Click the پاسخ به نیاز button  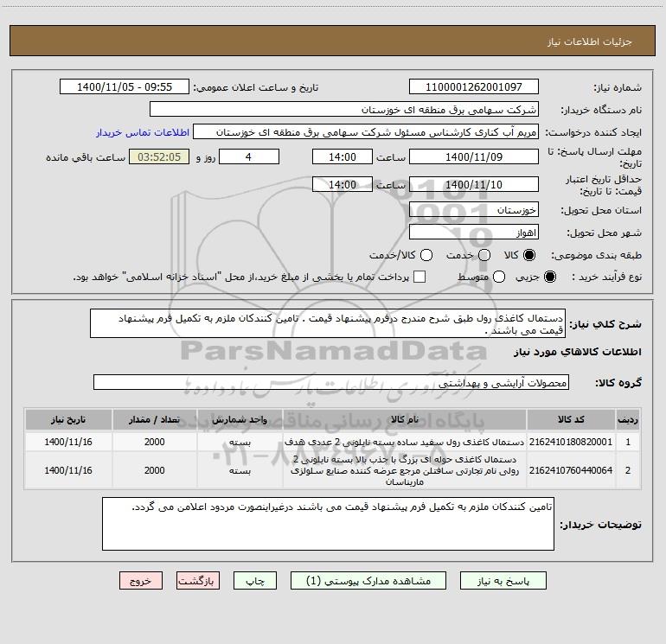coord(503,580)
